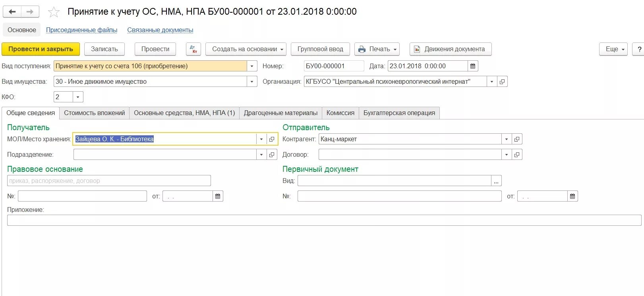Show Дт/Кт postings icon
644x296 pixels.
point(193,49)
